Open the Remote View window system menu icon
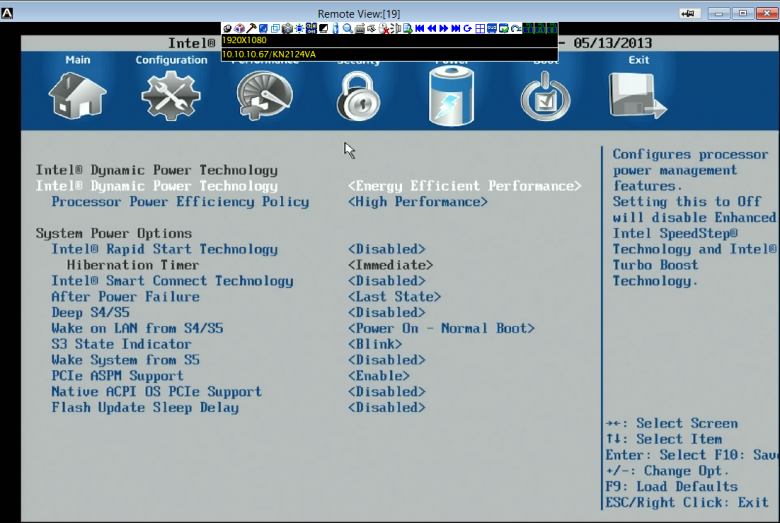Image resolution: width=780 pixels, height=523 pixels. (7, 13)
